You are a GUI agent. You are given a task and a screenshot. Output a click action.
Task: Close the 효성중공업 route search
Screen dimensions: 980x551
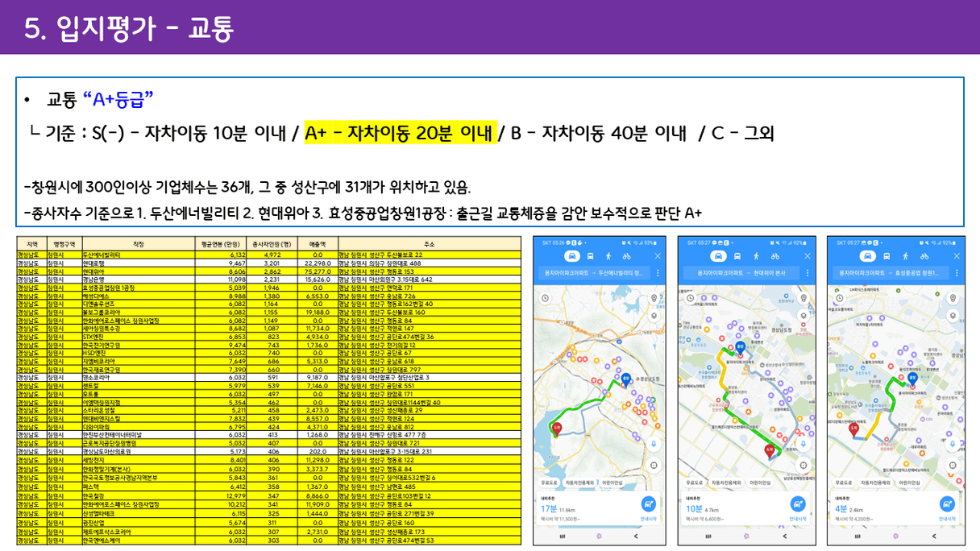(955, 256)
